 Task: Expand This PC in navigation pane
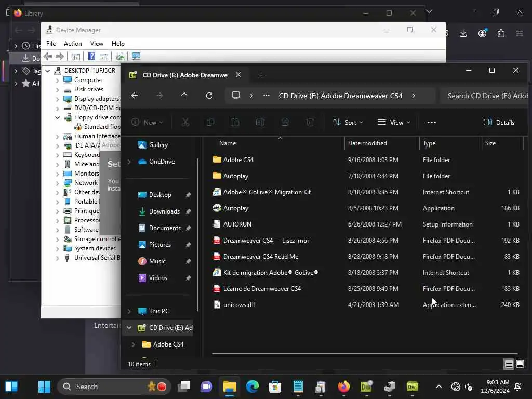(129, 311)
